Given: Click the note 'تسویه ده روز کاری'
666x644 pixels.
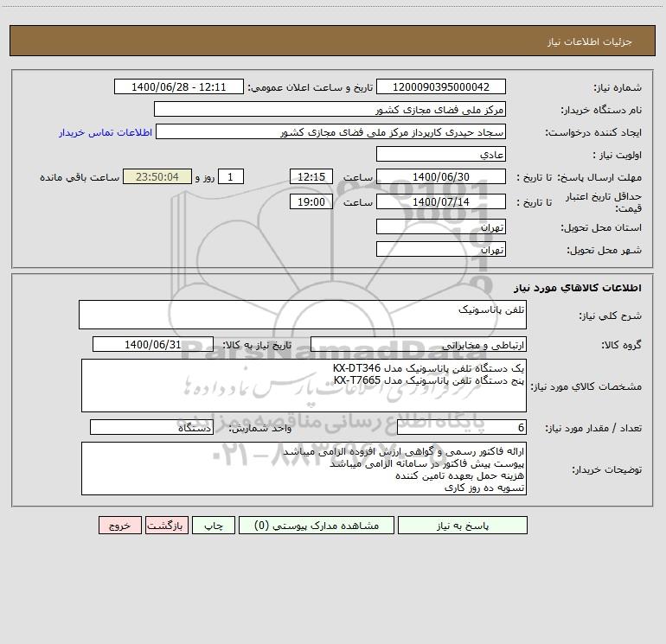Looking at the screenshot, I should coord(484,488).
